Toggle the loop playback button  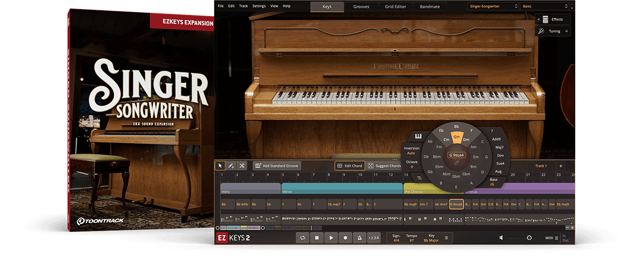(303, 238)
